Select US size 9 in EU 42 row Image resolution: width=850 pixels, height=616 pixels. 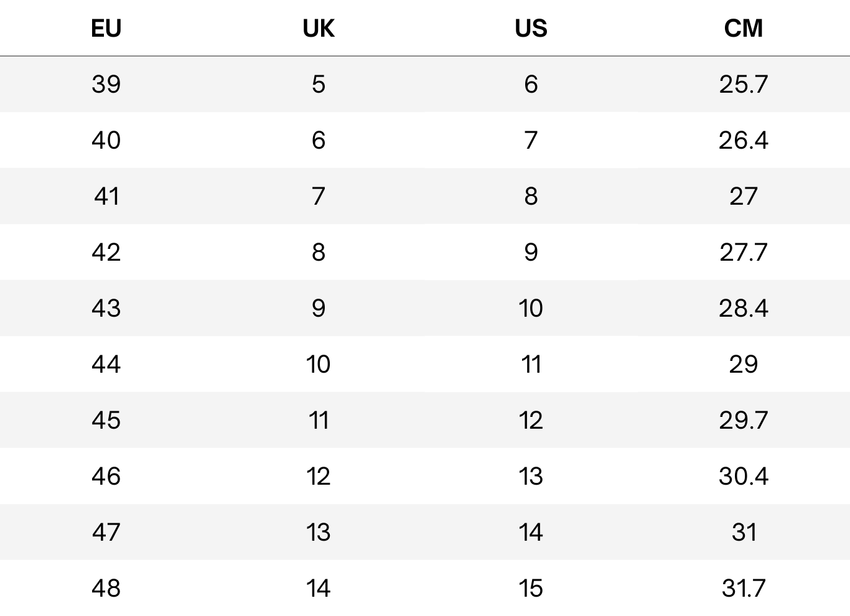tap(531, 253)
